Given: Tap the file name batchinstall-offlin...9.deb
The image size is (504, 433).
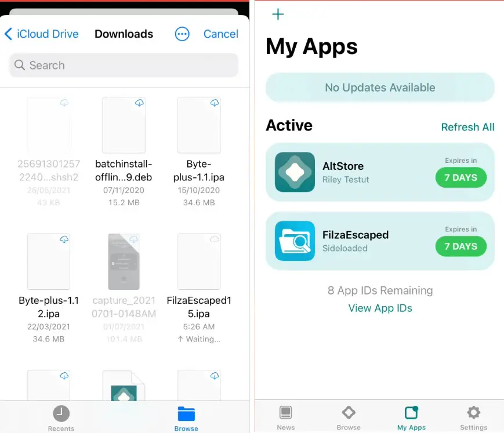Looking at the screenshot, I should coord(124,170).
